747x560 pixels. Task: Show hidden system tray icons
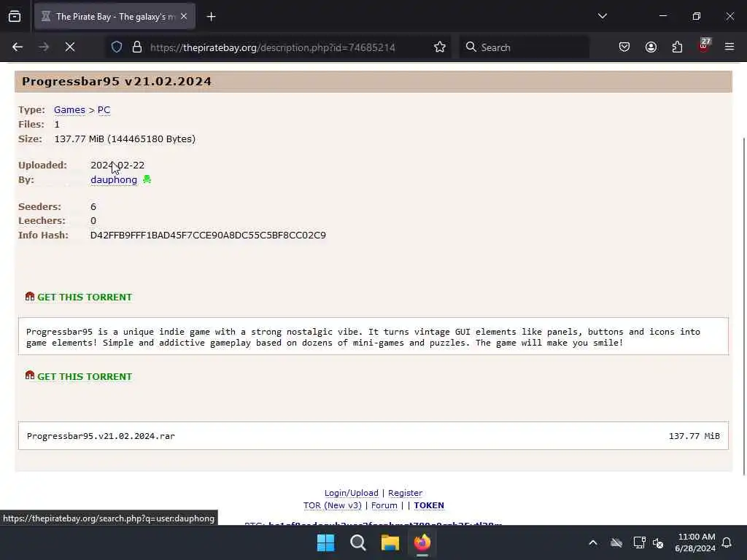pyautogui.click(x=593, y=542)
